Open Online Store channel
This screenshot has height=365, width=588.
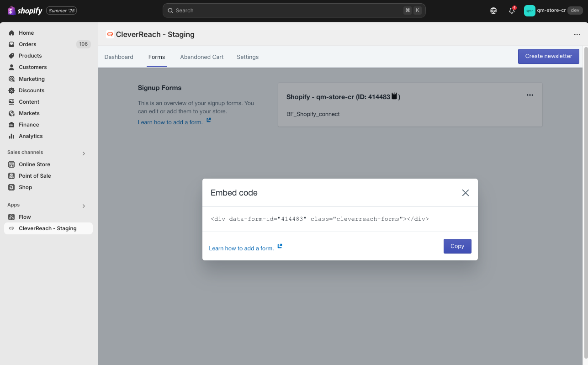(x=34, y=164)
